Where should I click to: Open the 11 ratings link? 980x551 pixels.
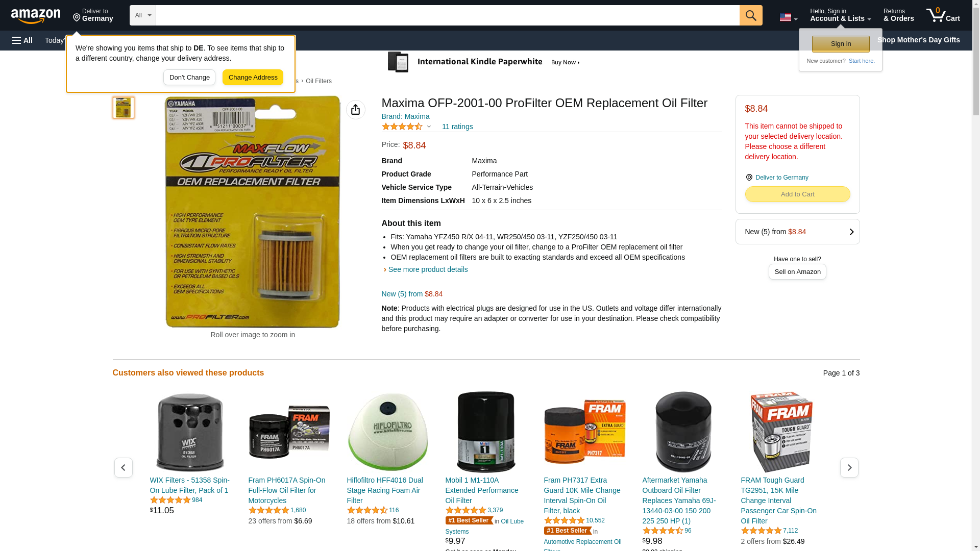[x=457, y=127]
